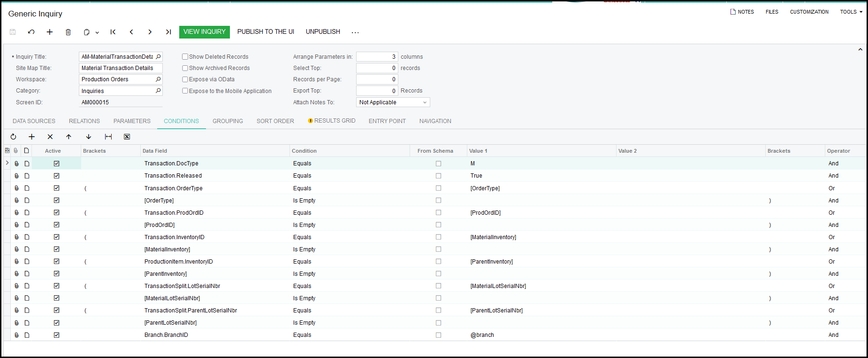Go to the last record

[x=168, y=32]
